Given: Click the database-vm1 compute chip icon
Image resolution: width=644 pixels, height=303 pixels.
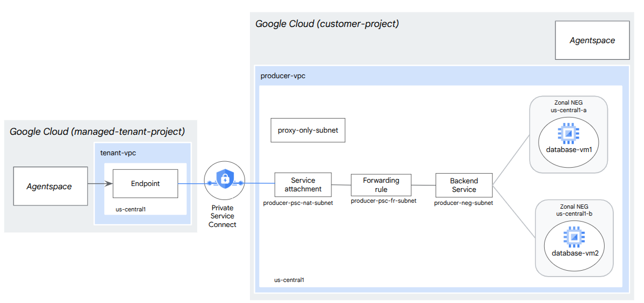Looking at the screenshot, I should coord(568,133).
